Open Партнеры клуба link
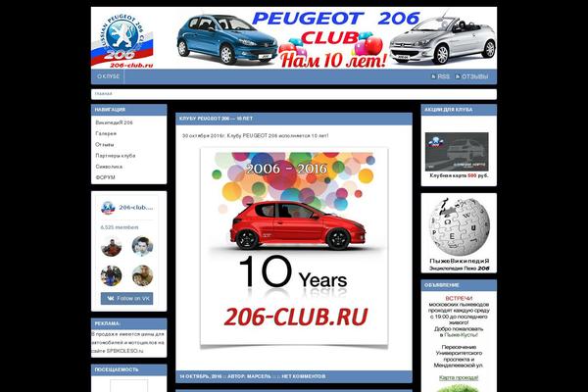 pos(116,155)
